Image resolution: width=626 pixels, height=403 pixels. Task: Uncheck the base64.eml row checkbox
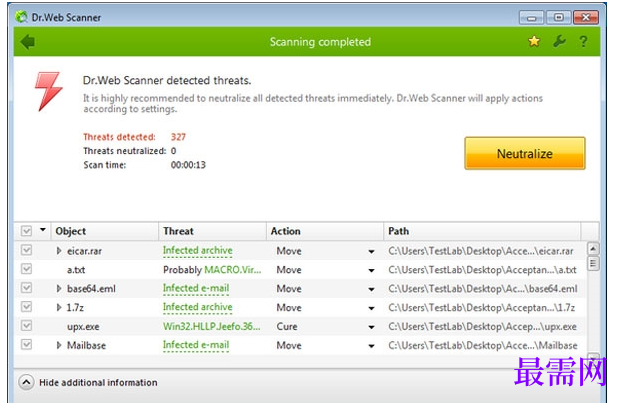pyautogui.click(x=26, y=288)
